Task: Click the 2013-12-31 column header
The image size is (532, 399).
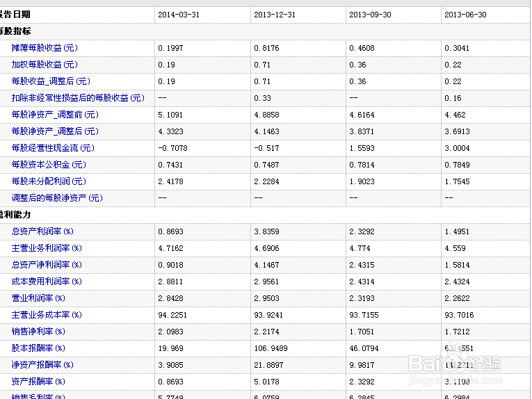Action: (274, 15)
